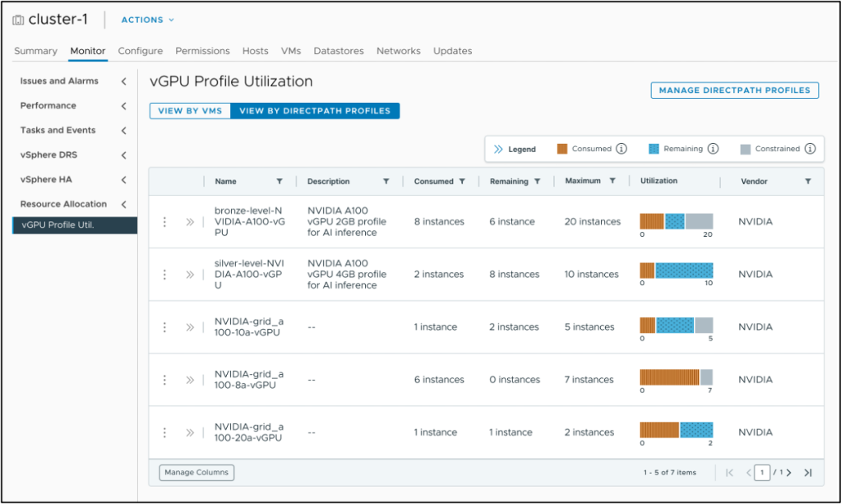Collapse the Legend panel
The height and width of the screenshot is (504, 841).
tap(498, 149)
